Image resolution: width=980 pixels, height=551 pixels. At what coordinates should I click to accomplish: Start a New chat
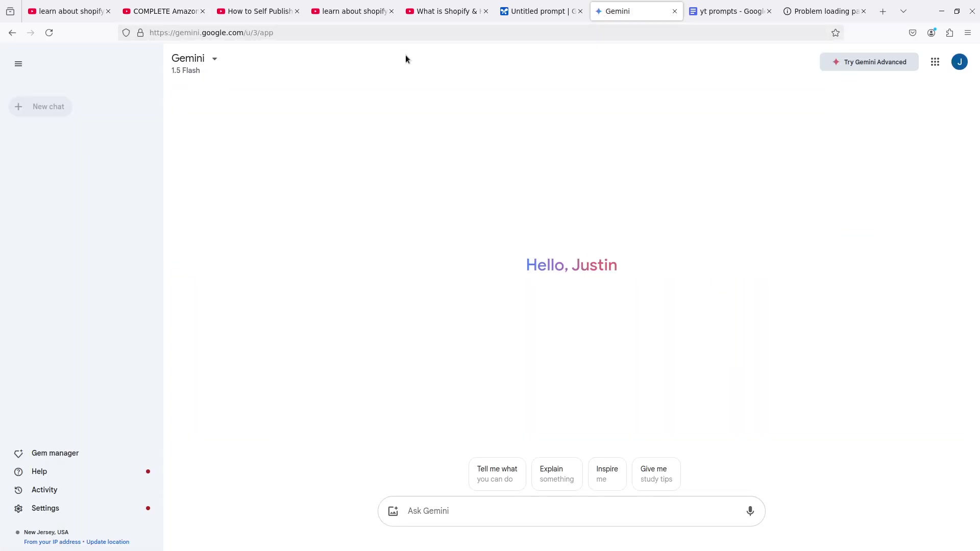pos(40,107)
